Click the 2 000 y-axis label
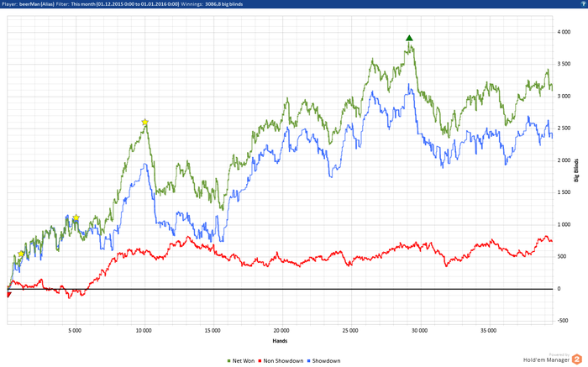 tap(564, 160)
